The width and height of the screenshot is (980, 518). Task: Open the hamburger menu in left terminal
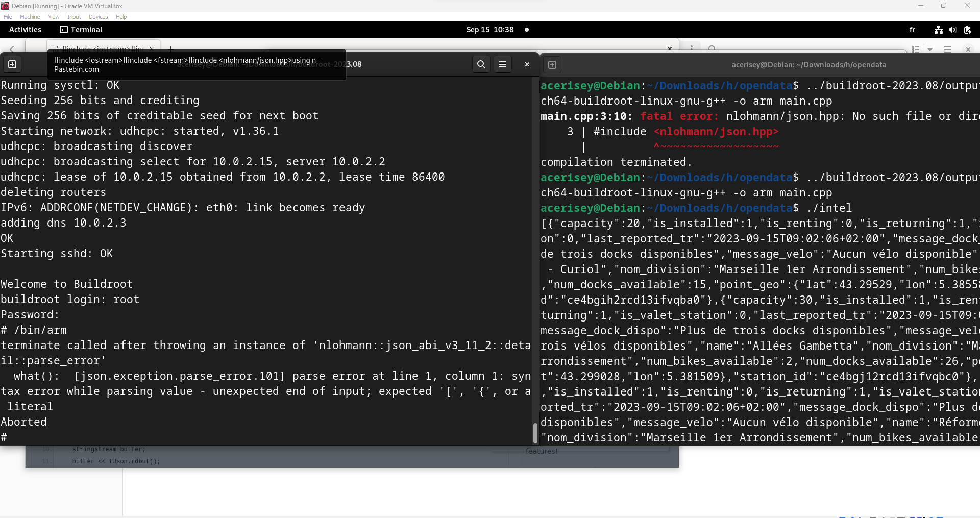[x=503, y=64]
